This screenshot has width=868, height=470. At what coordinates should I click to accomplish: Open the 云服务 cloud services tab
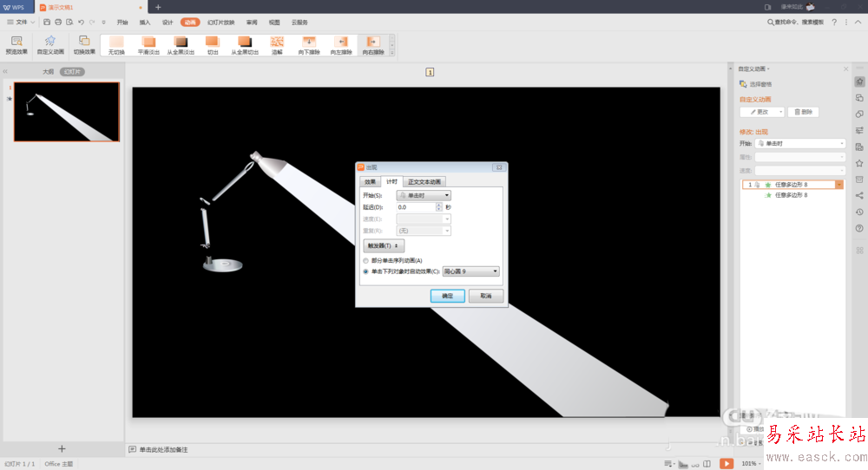(299, 23)
